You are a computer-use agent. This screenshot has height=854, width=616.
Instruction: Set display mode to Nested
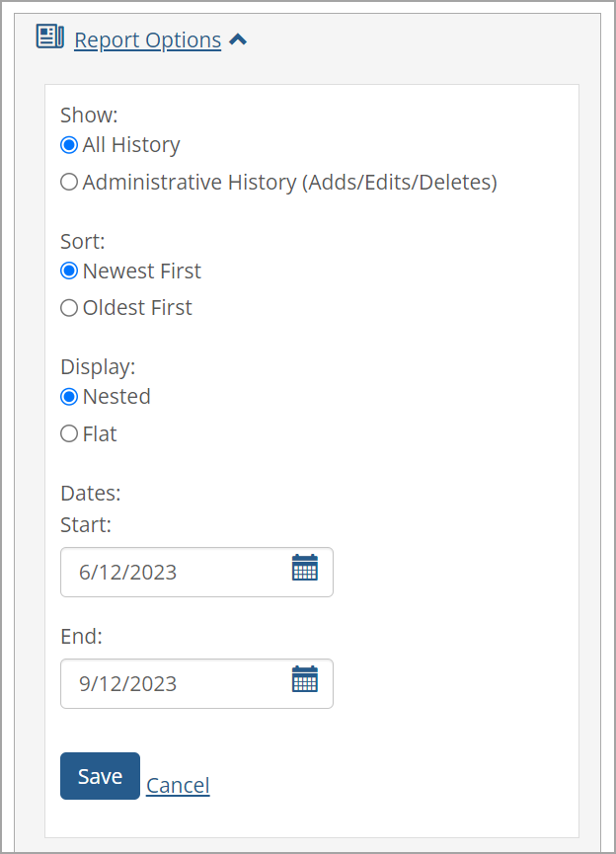68,396
